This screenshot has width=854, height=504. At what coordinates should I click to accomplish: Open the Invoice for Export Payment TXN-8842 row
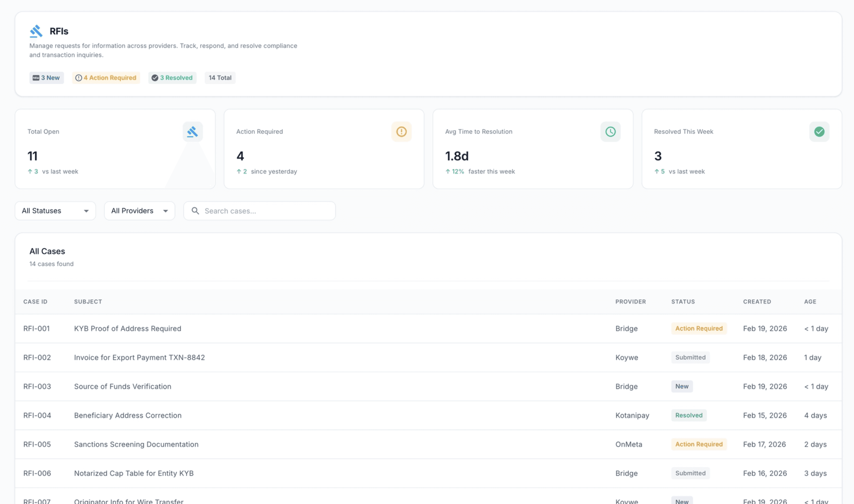pos(139,357)
